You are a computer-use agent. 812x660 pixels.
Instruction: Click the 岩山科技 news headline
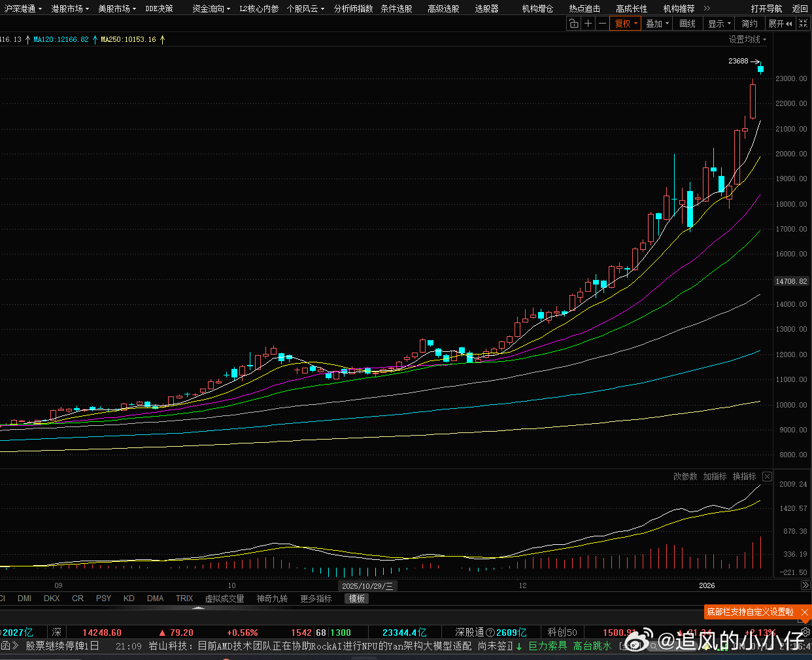[x=330, y=646]
